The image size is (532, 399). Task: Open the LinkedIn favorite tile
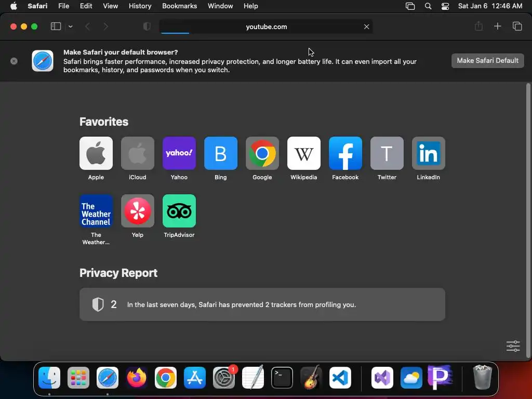click(429, 153)
